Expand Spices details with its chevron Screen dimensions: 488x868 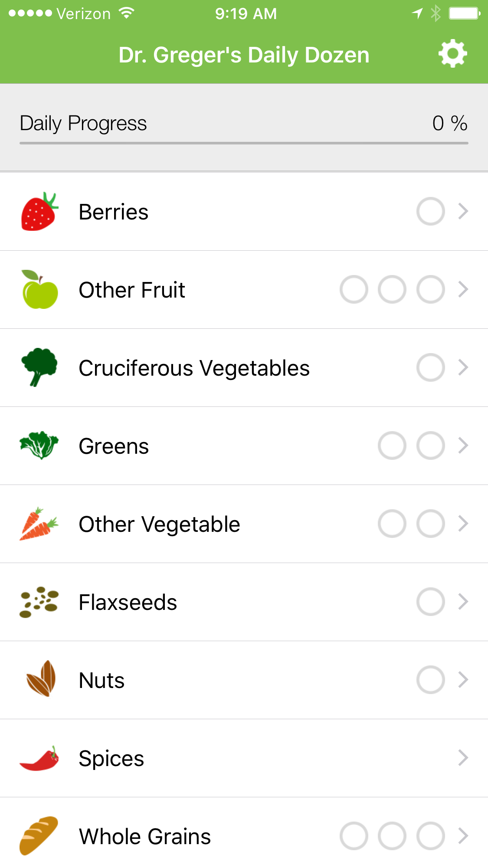click(463, 758)
